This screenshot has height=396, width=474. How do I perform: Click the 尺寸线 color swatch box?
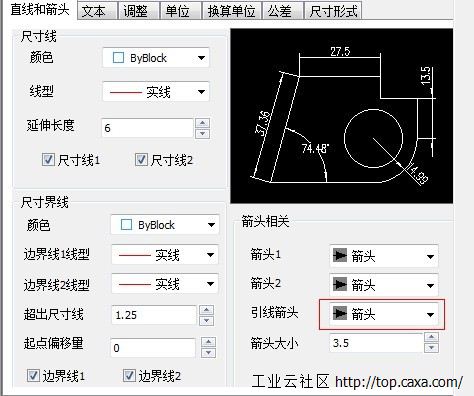coord(118,58)
